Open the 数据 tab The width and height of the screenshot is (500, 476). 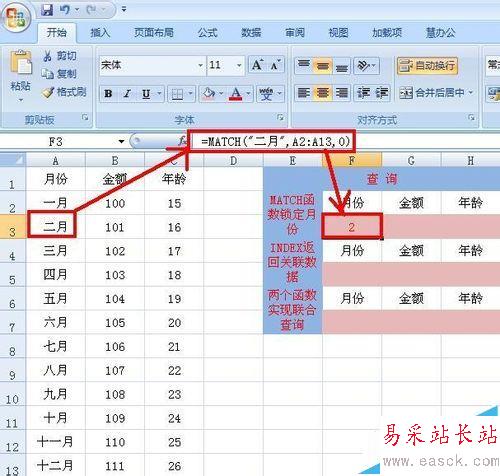[251, 33]
